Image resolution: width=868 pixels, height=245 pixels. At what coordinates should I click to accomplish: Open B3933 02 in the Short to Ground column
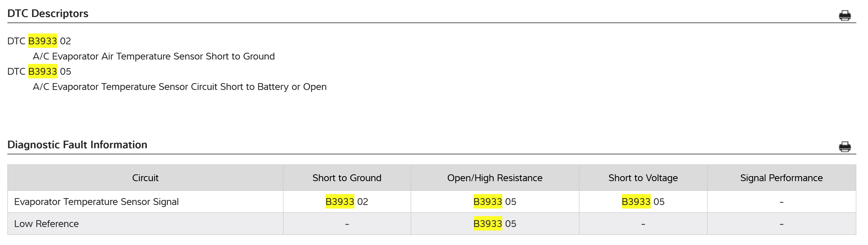346,202
